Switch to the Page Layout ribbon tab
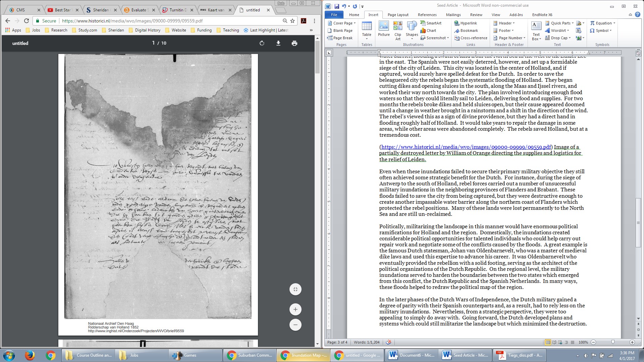 [398, 15]
